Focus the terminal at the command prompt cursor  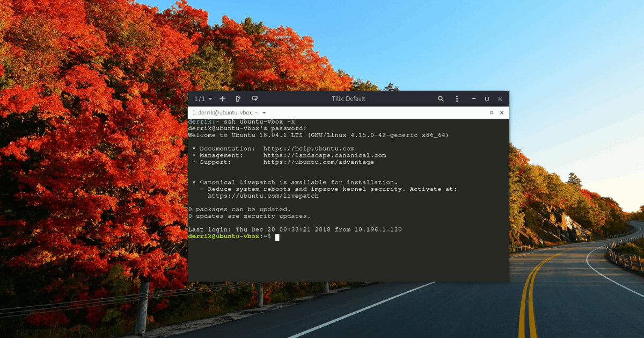pos(277,237)
